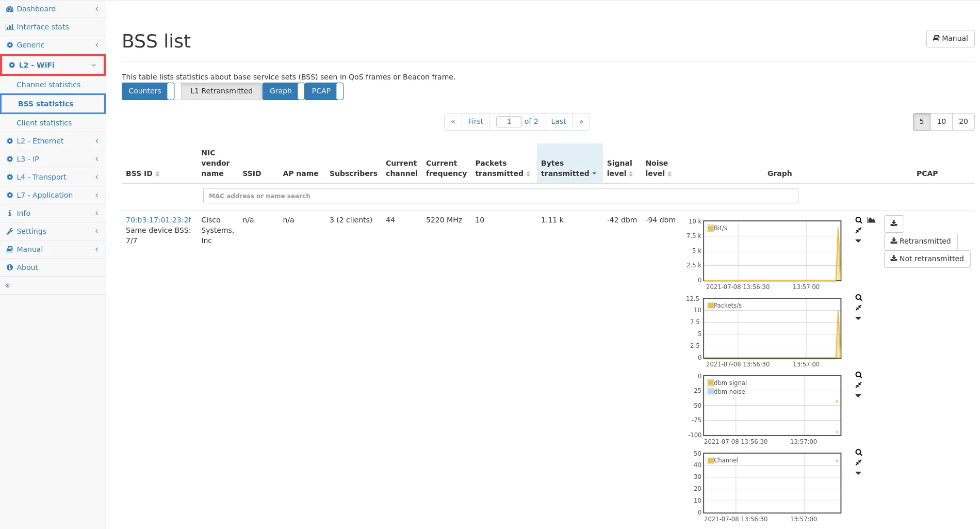Screen dimensions: 980x529
Task: Go to Client statistics page
Action: tap(44, 123)
